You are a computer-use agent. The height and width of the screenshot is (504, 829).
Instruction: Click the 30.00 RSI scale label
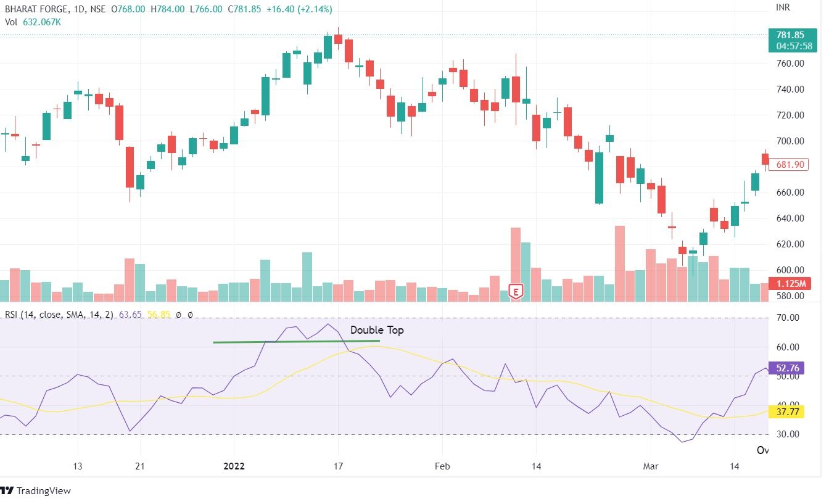coord(787,434)
